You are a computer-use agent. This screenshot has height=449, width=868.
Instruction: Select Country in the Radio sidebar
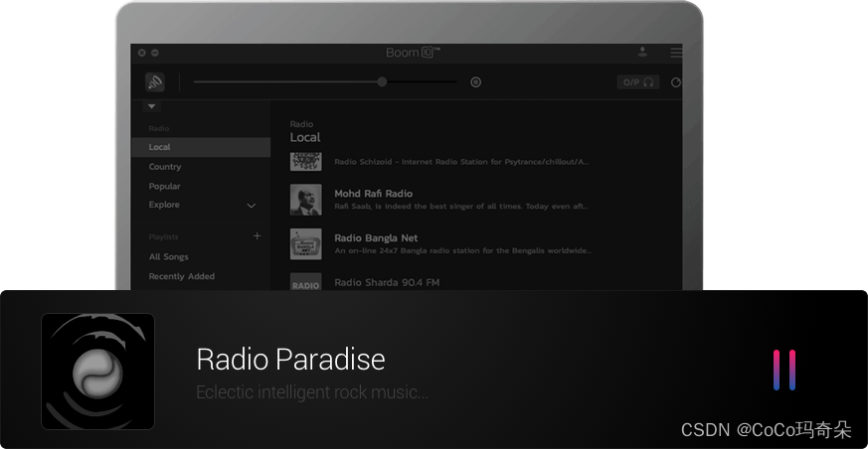pyautogui.click(x=165, y=167)
